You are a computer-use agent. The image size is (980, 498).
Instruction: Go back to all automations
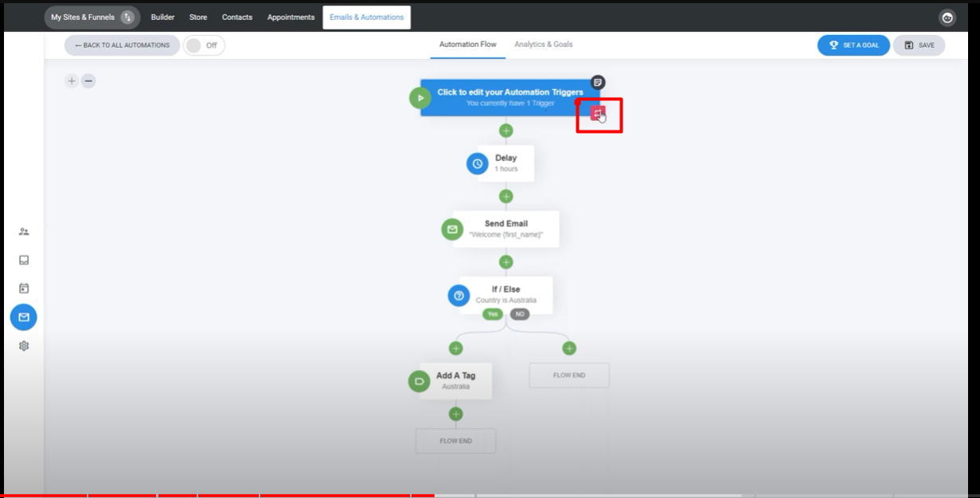[x=122, y=45]
